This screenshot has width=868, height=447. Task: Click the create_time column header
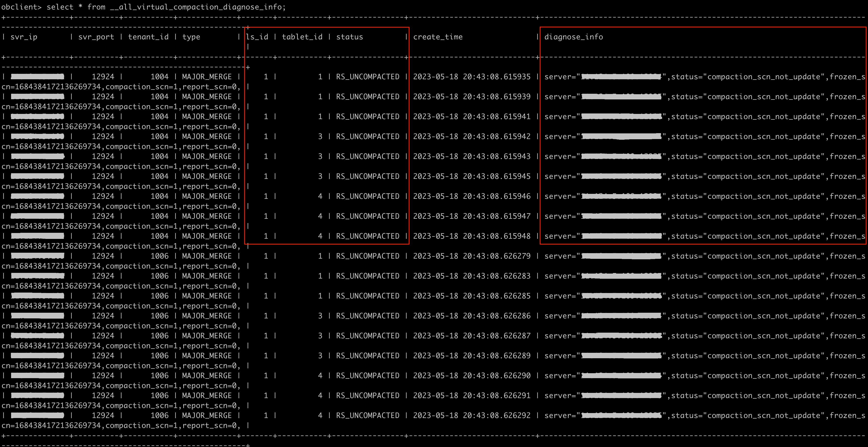coord(438,37)
